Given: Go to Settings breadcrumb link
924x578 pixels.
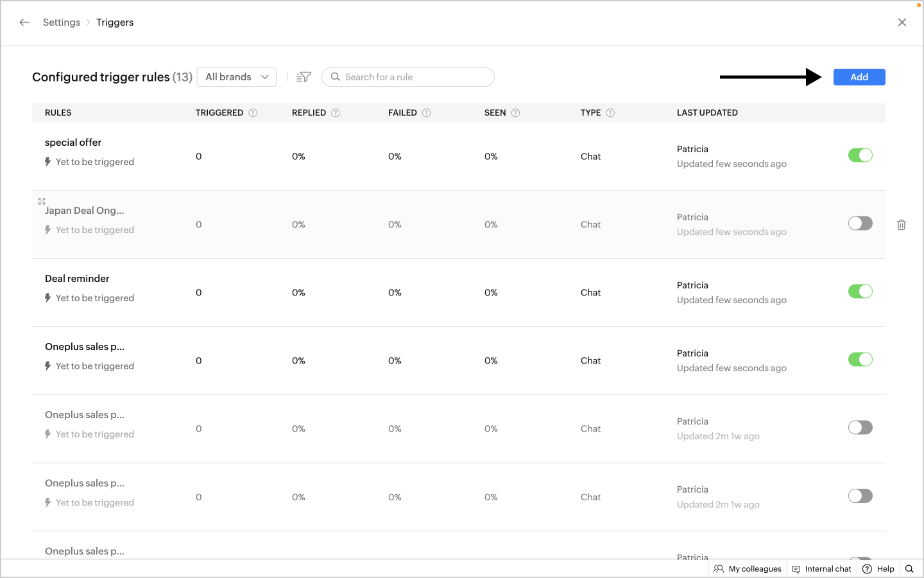Looking at the screenshot, I should [x=62, y=22].
